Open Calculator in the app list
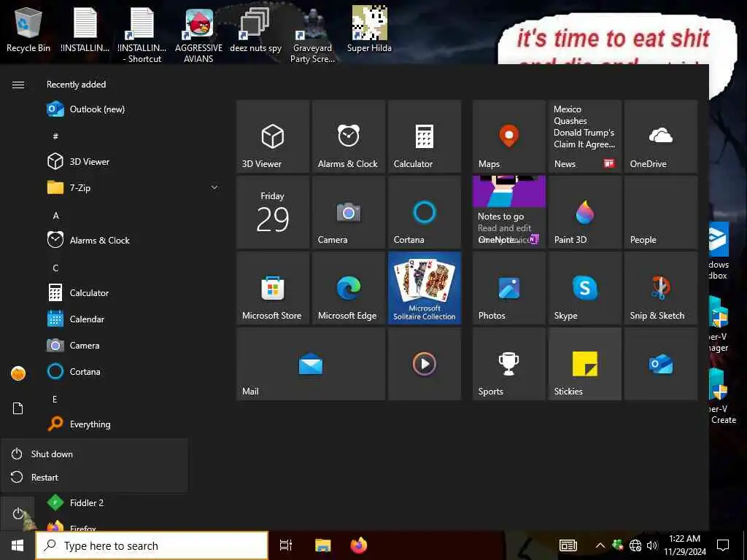This screenshot has width=747, height=560. [133, 293]
